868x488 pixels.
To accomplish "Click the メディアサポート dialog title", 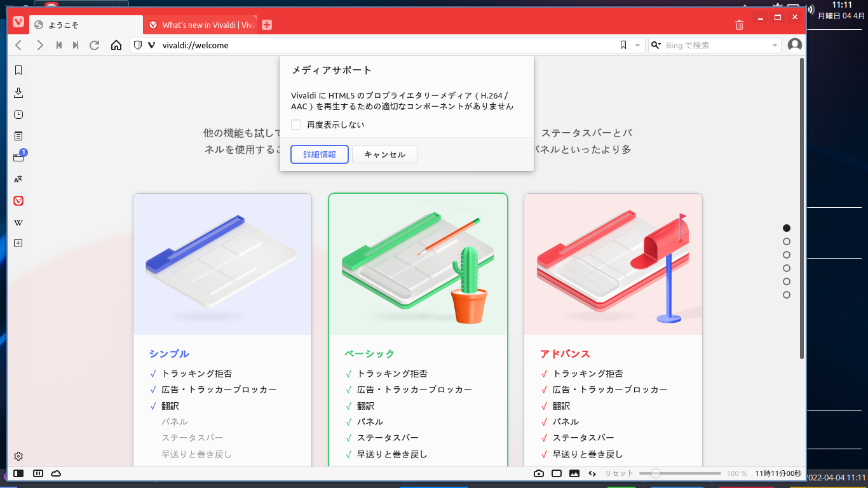I will click(x=331, y=71).
